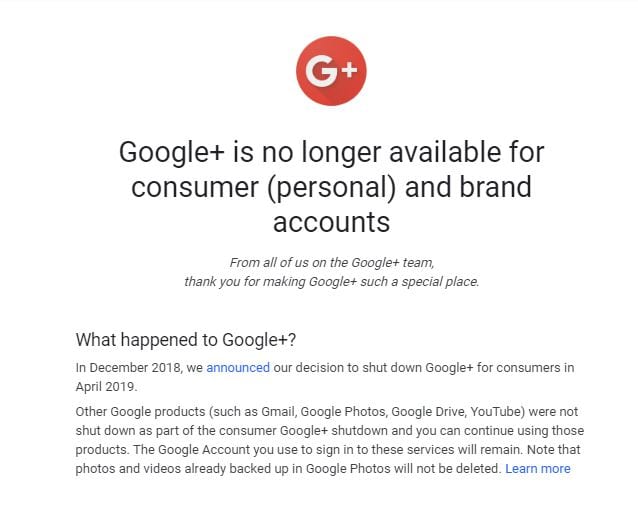
Task: Follow the "Learn more" link
Action: pos(537,468)
